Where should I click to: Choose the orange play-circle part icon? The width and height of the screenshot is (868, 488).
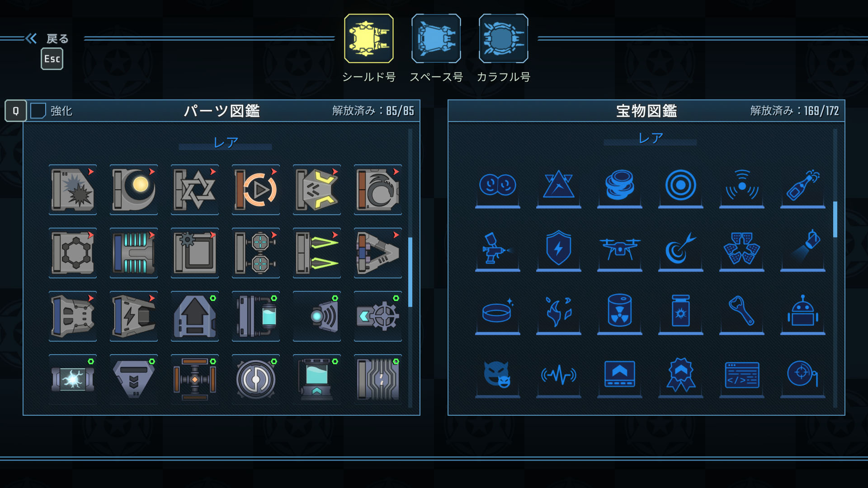tap(256, 190)
